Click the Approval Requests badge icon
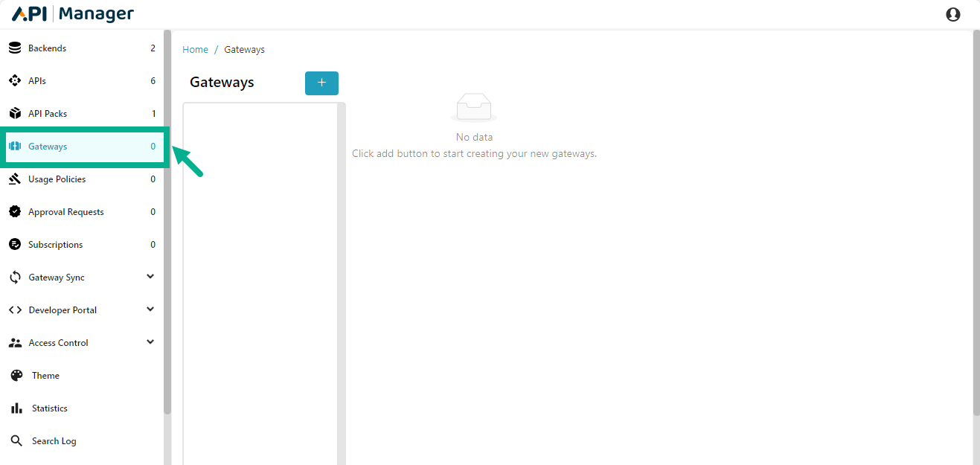980x465 pixels. pos(15,212)
